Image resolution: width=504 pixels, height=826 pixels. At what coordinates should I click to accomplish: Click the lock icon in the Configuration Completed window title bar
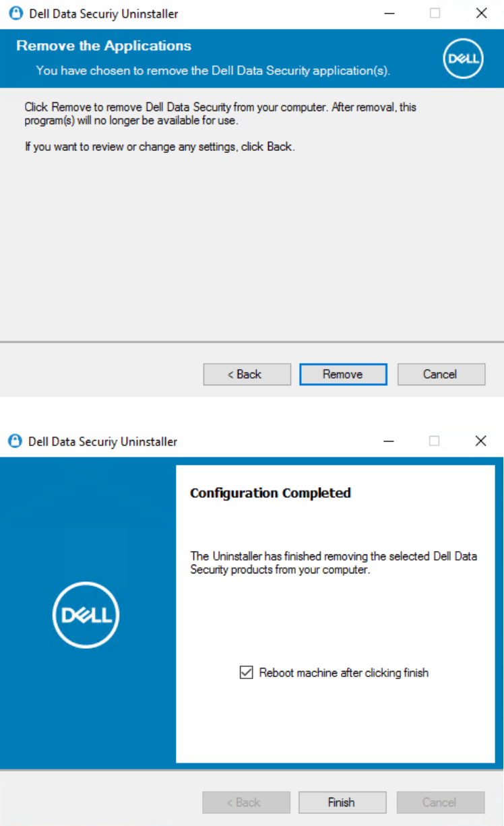tap(15, 441)
